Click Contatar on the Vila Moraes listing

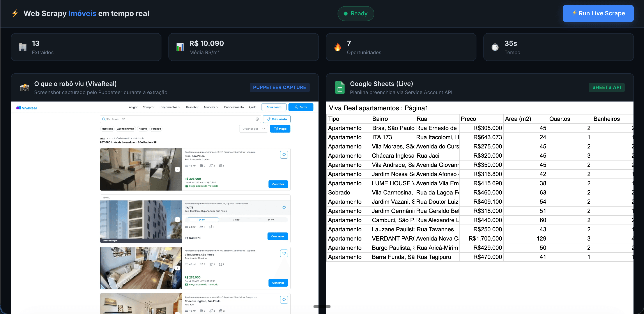[x=278, y=283]
